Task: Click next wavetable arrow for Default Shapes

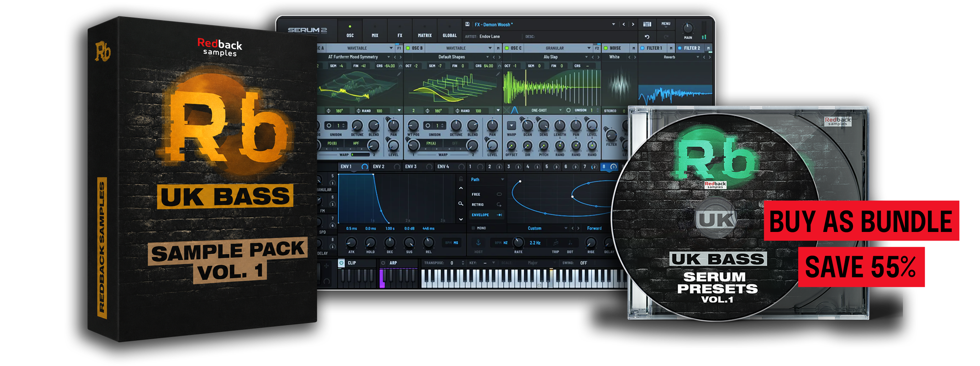Action: pos(499,57)
